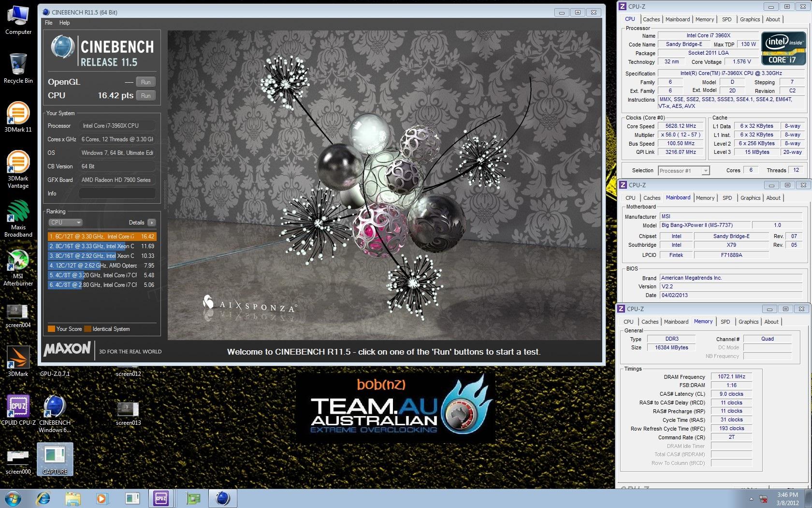Open SPD tab in top CPU-Z window
Image resolution: width=812 pixels, height=508 pixels.
tap(727, 19)
